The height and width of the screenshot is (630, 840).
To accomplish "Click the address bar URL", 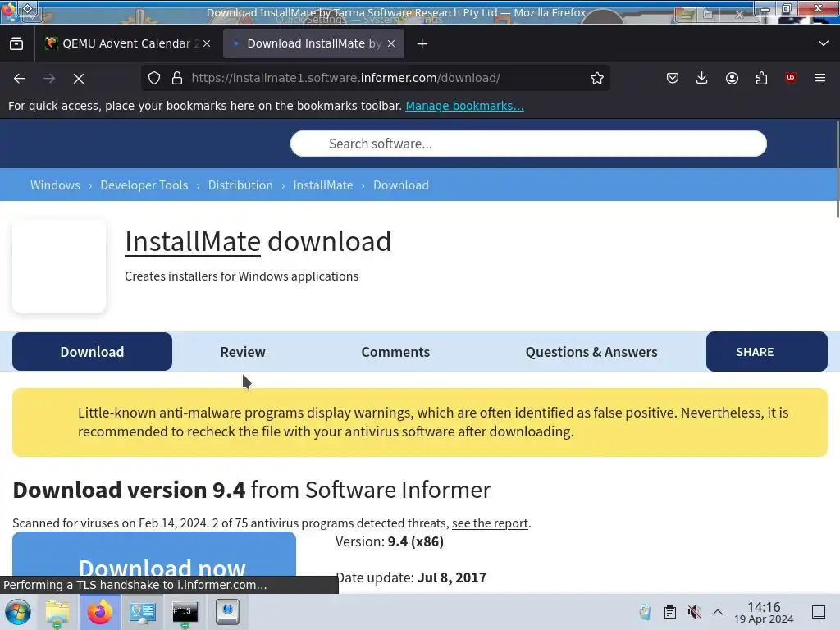I will [345, 78].
